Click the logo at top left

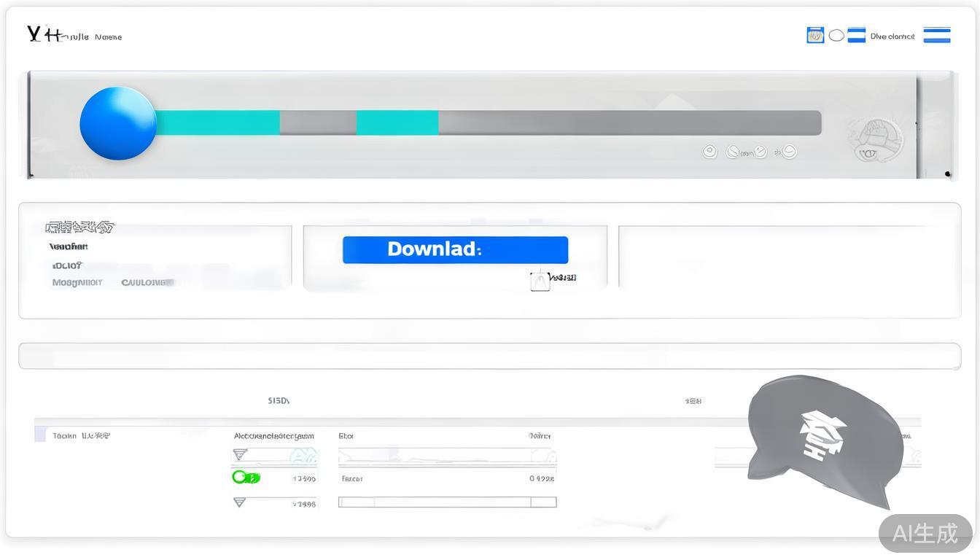[x=44, y=34]
